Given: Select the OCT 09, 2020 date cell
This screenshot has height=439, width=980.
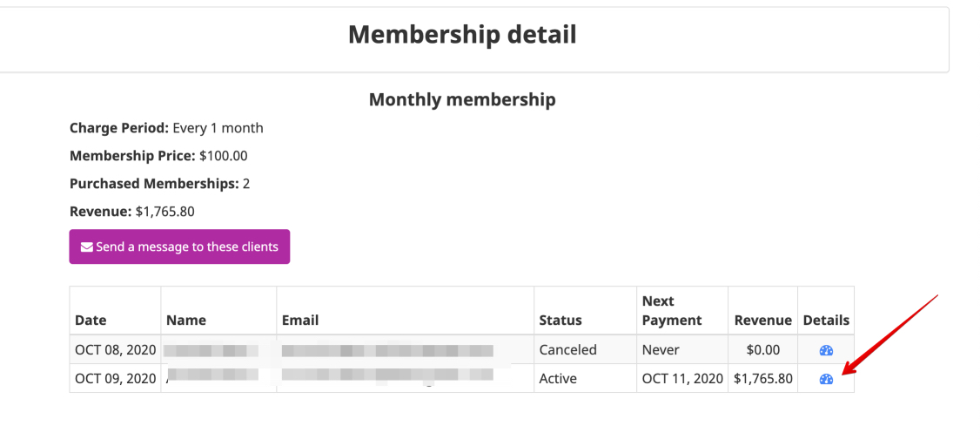Looking at the screenshot, I should [116, 378].
